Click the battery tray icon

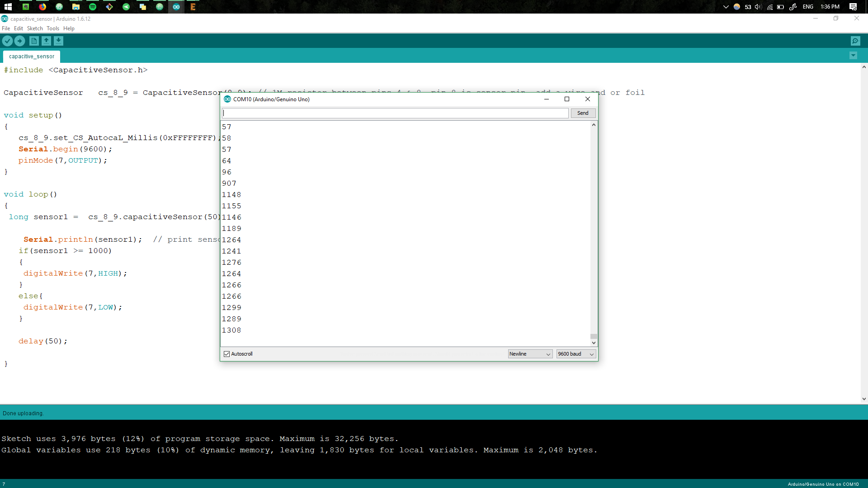pyautogui.click(x=781, y=7)
